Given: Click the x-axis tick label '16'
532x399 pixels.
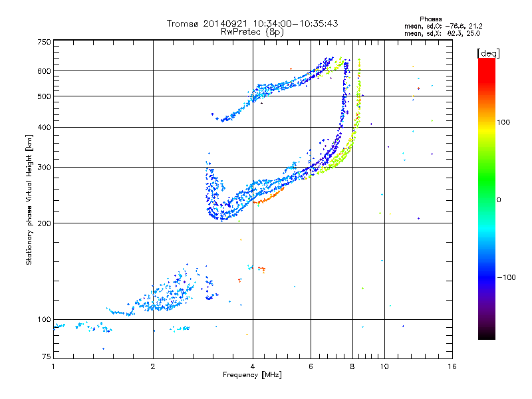Looking at the screenshot, I should pos(452,366).
